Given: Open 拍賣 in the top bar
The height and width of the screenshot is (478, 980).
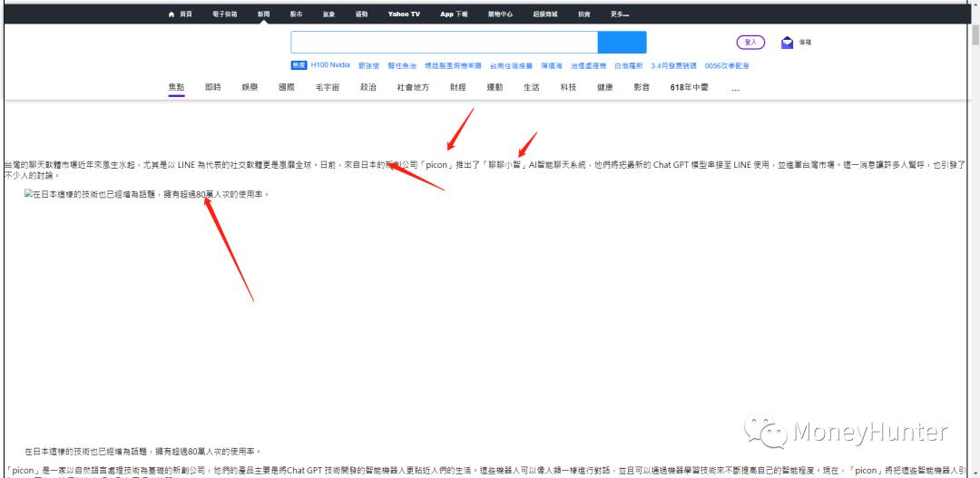Looking at the screenshot, I should (x=583, y=15).
